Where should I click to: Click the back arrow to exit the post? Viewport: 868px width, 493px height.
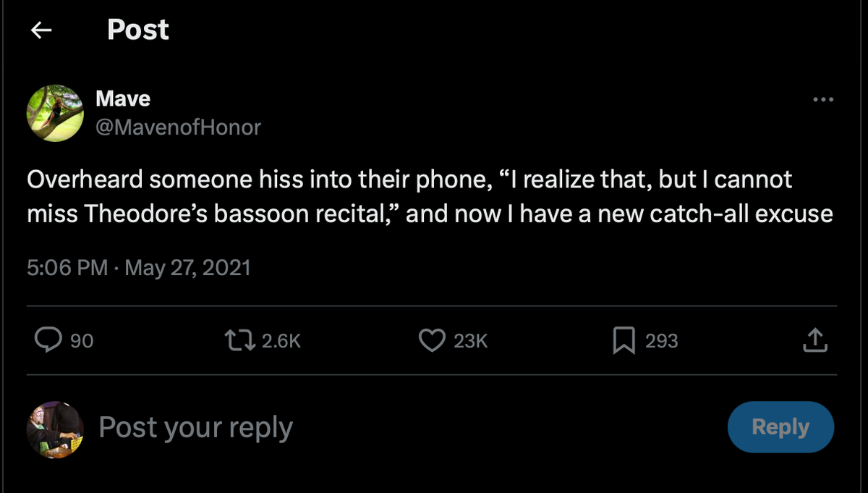click(x=41, y=30)
